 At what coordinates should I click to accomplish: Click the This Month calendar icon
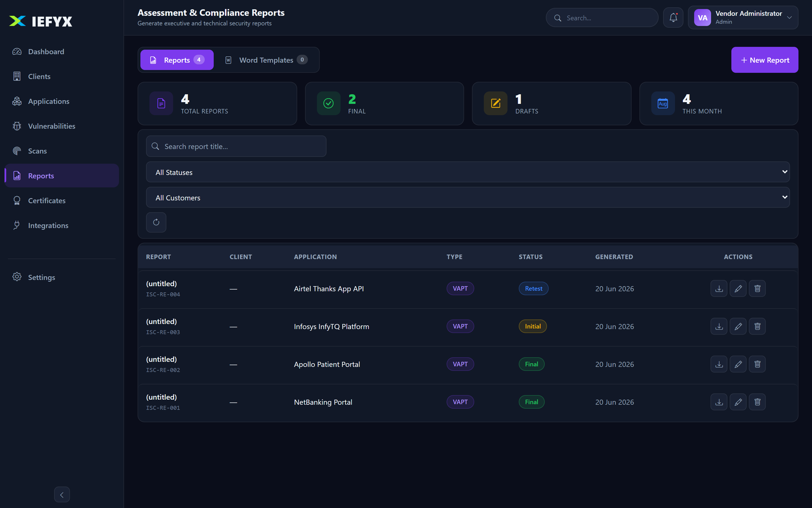(663, 103)
